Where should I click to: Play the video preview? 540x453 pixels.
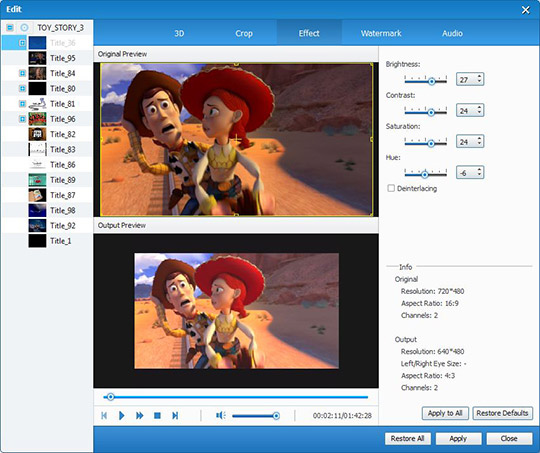coord(121,415)
